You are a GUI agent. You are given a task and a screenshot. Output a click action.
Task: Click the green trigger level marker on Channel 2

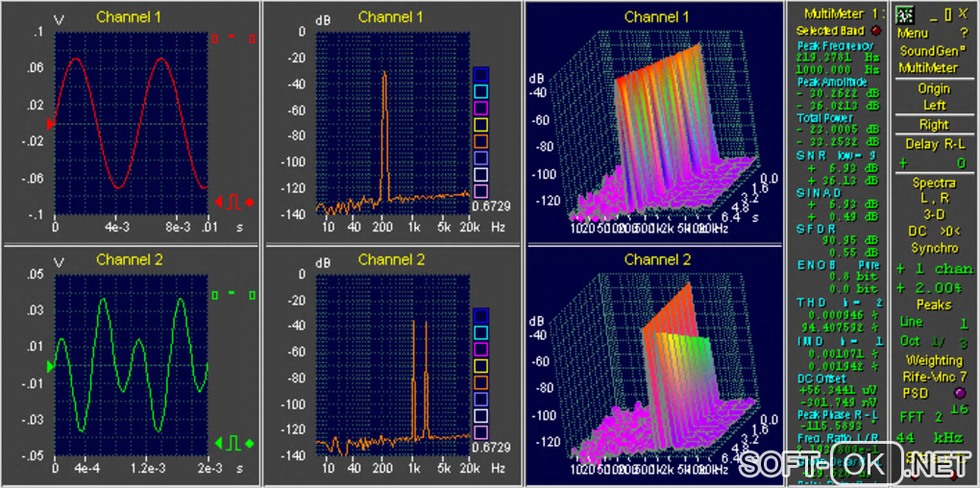[51, 367]
